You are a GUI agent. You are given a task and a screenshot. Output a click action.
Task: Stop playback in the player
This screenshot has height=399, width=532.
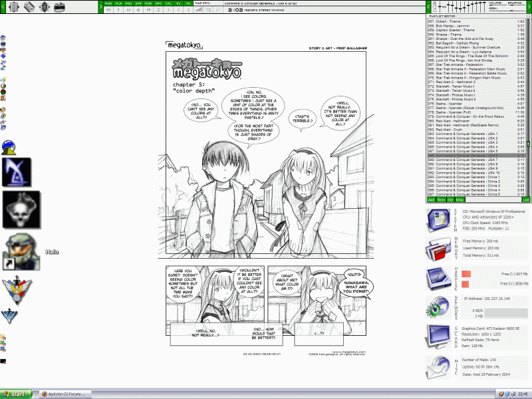pos(138,10)
